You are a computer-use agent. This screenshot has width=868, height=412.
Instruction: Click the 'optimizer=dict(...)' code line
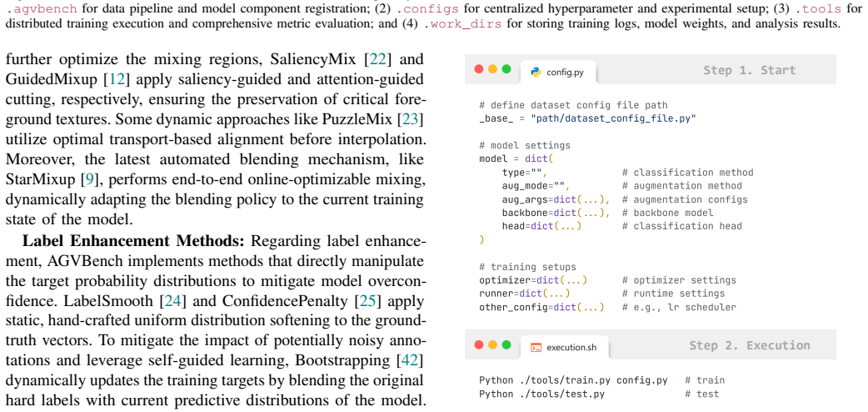[x=533, y=280]
